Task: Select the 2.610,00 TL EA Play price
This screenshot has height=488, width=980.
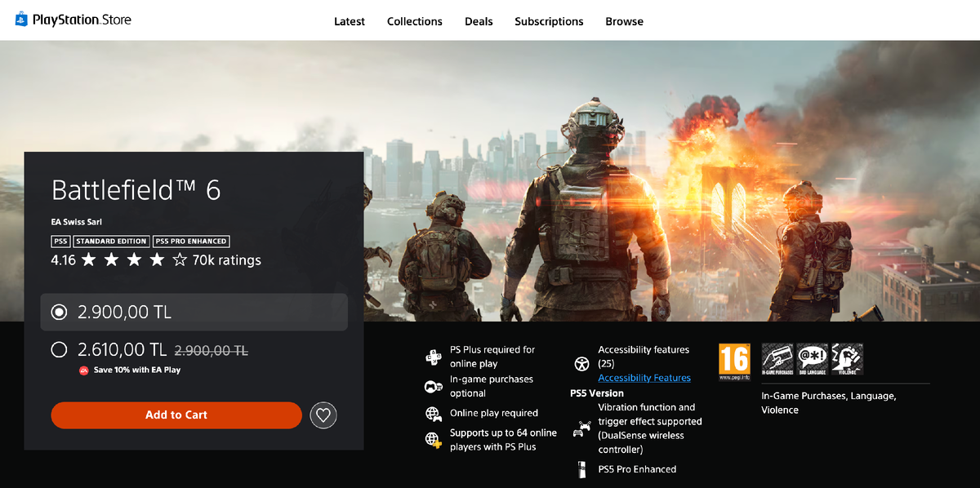Action: click(194, 350)
